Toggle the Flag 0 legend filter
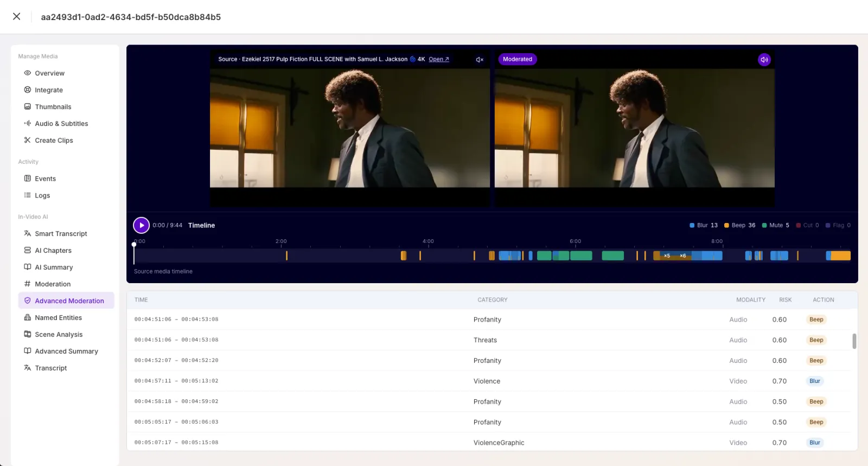Image resolution: width=868 pixels, height=466 pixels. 838,225
